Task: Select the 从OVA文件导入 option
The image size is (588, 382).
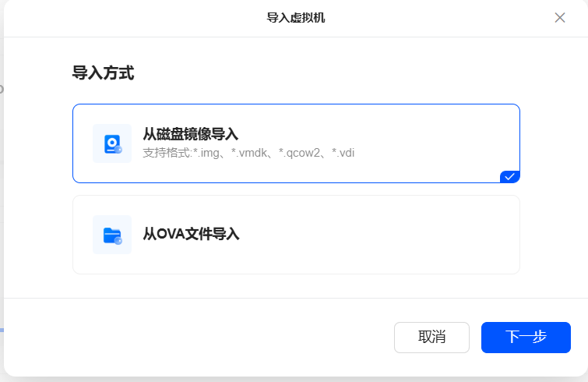Action: [191, 234]
